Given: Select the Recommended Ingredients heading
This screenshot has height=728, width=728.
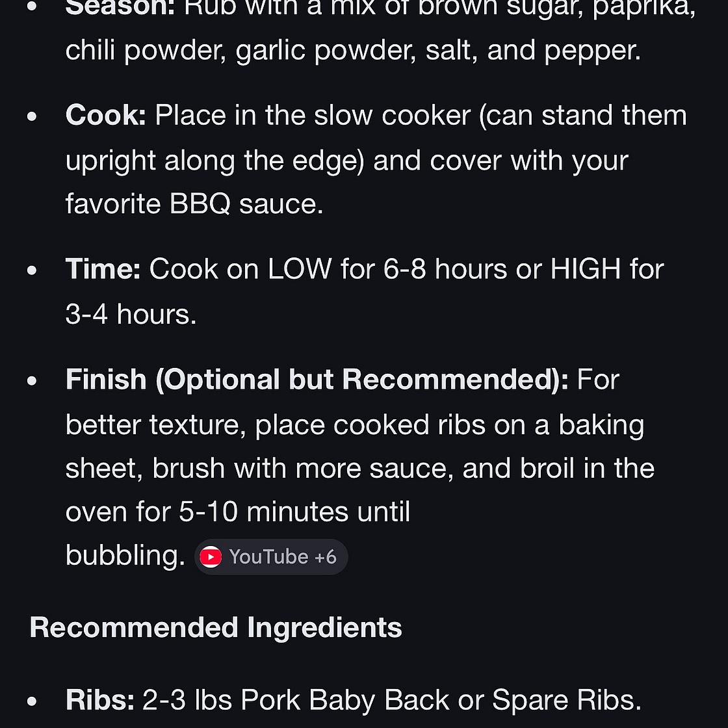Looking at the screenshot, I should (217, 627).
